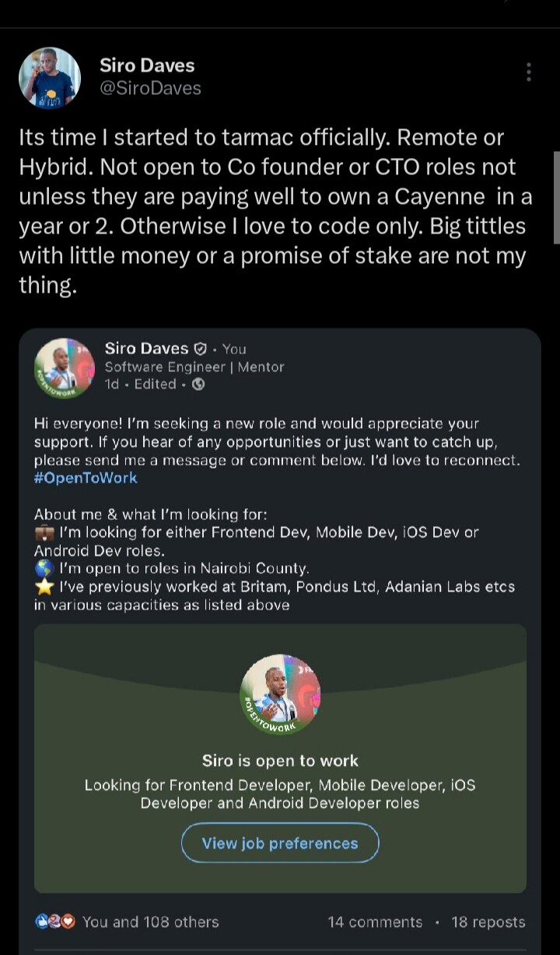The height and width of the screenshot is (955, 560).
Task: Click the LinkedIn verified badge icon
Action: [x=200, y=349]
